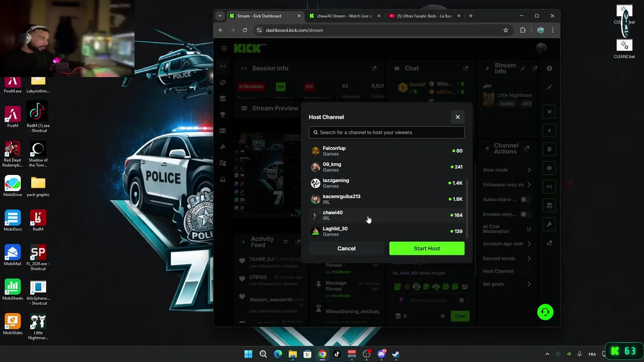Focus the channel search field in Host Channel

pyautogui.click(x=386, y=132)
